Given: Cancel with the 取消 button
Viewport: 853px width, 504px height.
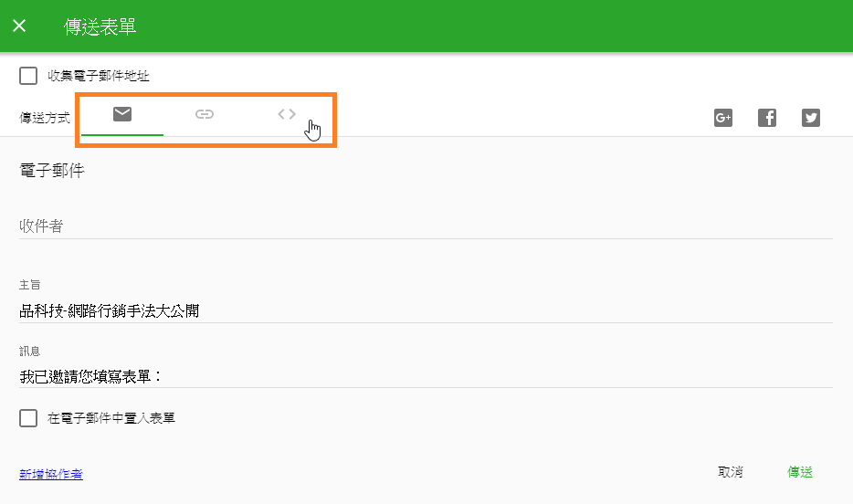Looking at the screenshot, I should pyautogui.click(x=730, y=472).
